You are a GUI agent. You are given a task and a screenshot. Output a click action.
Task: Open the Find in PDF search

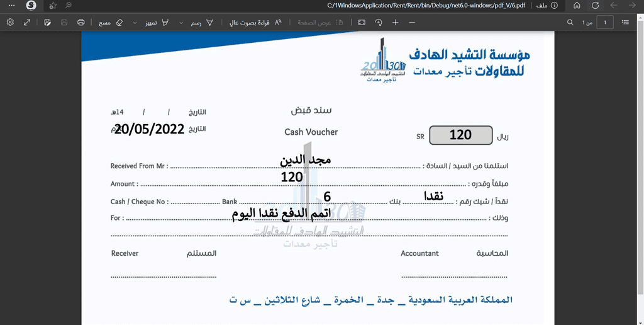(x=570, y=22)
